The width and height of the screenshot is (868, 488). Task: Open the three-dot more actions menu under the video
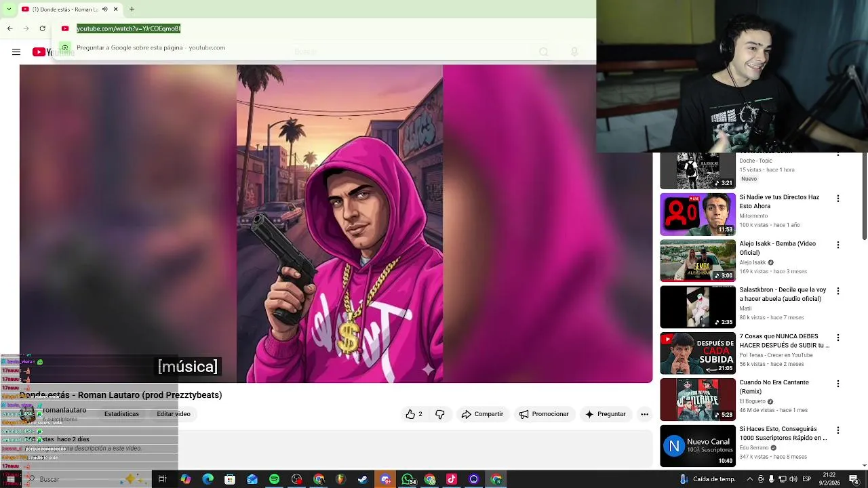(x=645, y=414)
